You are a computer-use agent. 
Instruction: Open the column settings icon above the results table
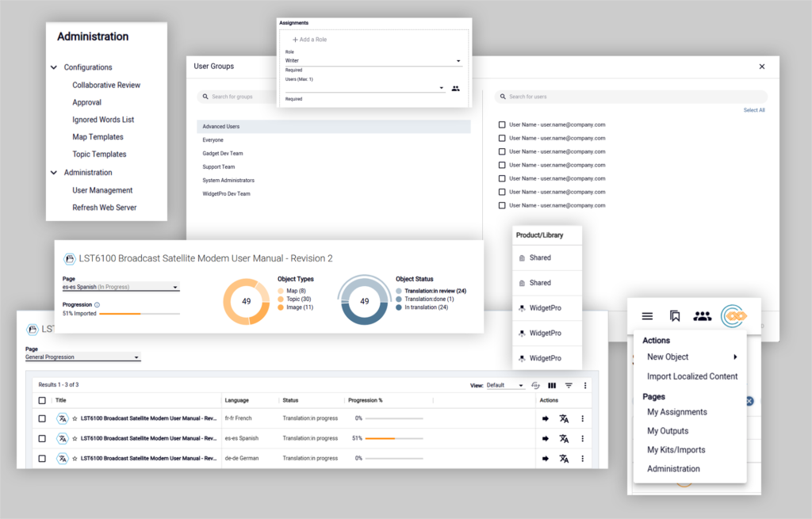click(x=553, y=384)
